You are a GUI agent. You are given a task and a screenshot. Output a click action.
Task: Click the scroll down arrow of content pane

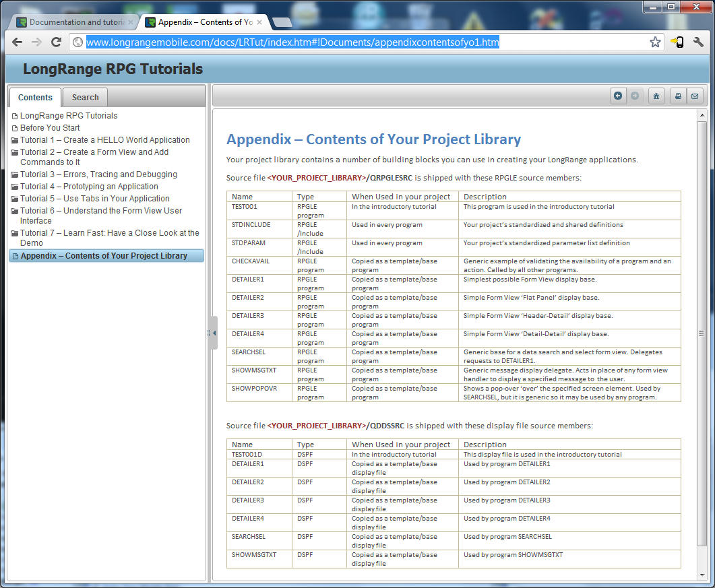coord(702,575)
